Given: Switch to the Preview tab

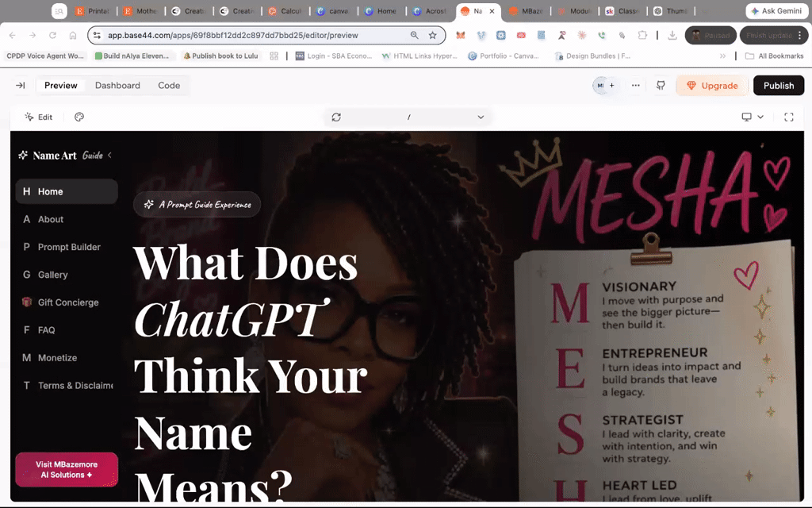Looking at the screenshot, I should 60,86.
